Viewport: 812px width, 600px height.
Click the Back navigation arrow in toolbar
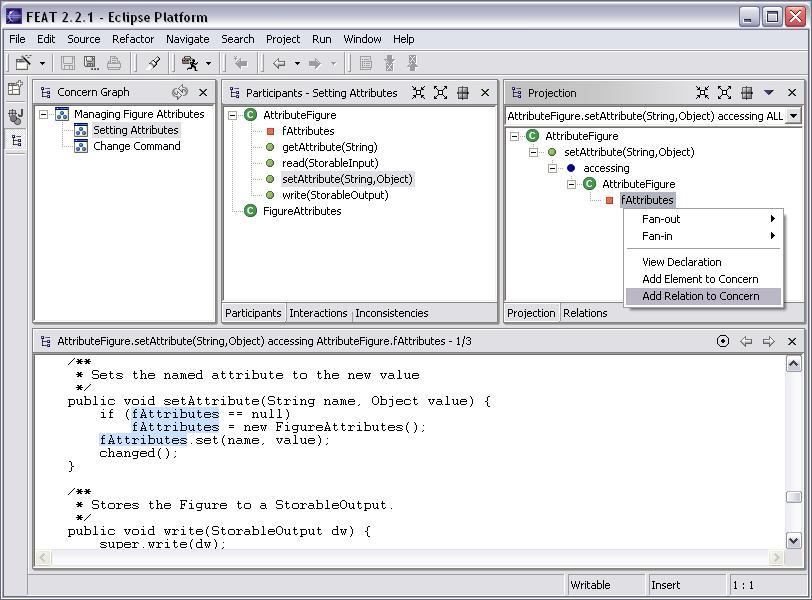coord(279,64)
